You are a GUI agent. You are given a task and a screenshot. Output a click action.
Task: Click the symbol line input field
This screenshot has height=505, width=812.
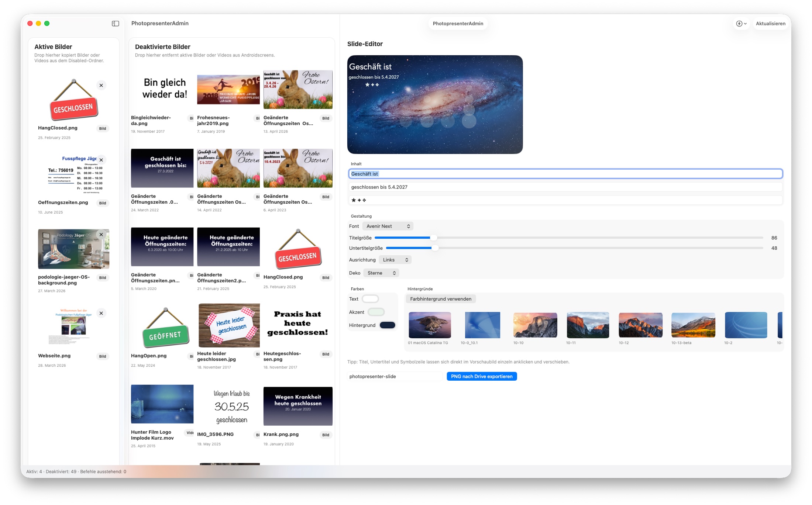565,200
